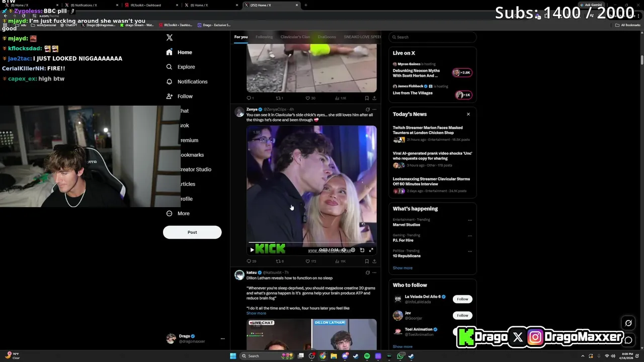Open options for P.I. For Hire trend
Screen dimensions: 644x362
coord(470,235)
